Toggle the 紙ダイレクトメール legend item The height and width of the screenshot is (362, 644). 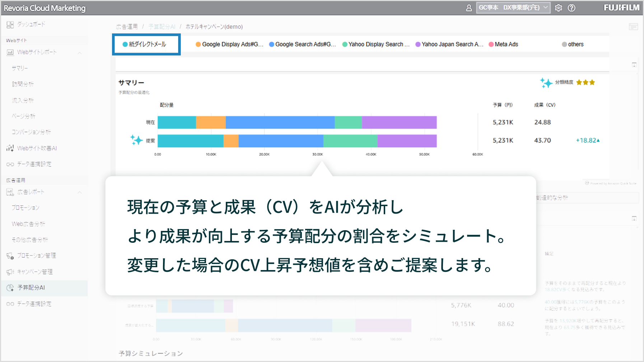[145, 44]
